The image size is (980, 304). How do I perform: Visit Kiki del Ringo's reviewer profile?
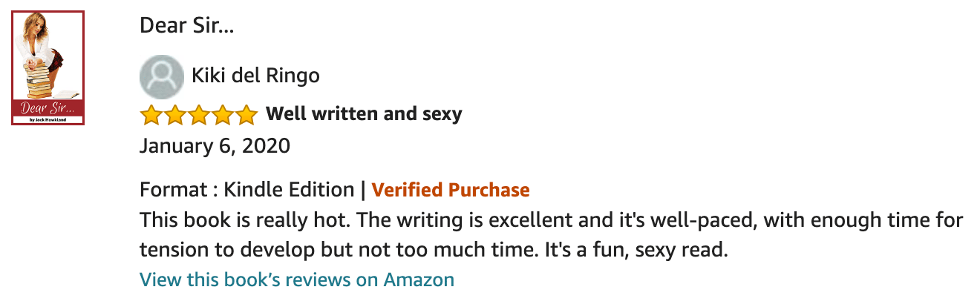[255, 76]
